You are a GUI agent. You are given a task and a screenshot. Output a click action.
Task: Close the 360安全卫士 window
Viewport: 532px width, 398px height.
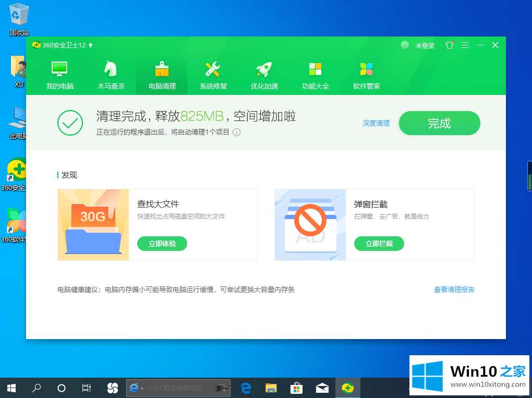[495, 45]
